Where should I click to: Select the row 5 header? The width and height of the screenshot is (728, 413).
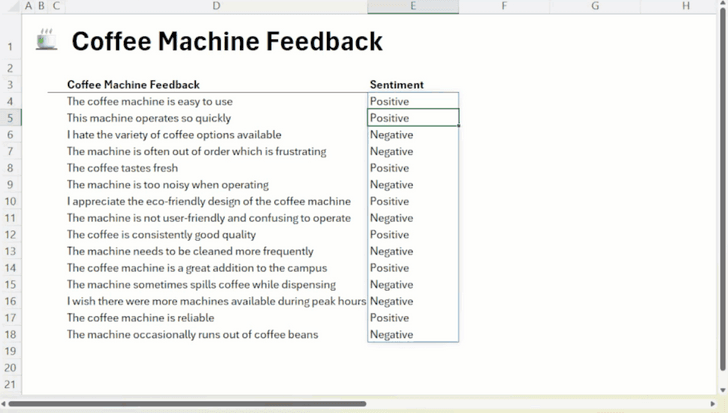coord(10,118)
